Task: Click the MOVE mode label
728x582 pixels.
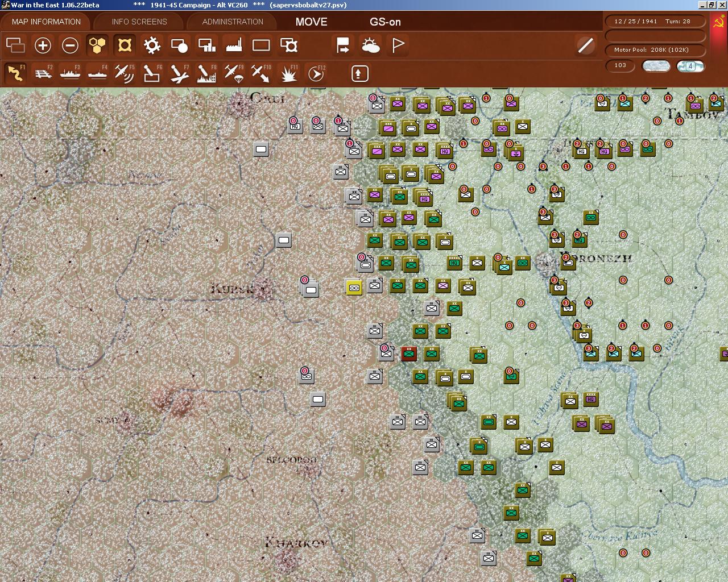Action: (311, 22)
